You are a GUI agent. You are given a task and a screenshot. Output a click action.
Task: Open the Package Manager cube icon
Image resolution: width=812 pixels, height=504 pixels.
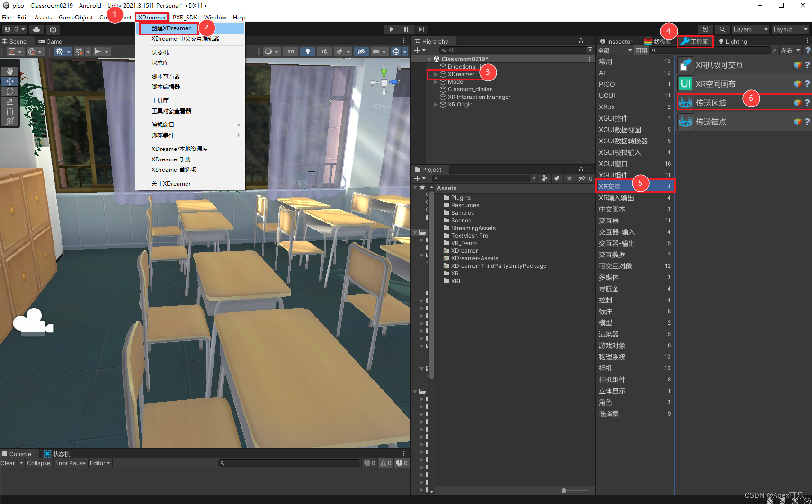(53, 29)
